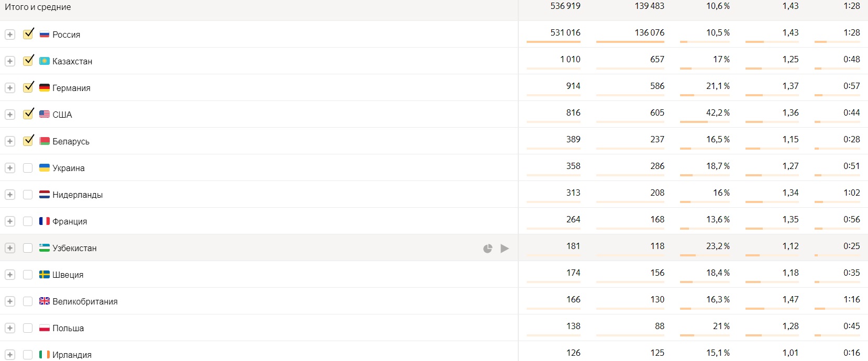868x361 pixels.
Task: Open the Ирландия row expander
Action: [10, 355]
